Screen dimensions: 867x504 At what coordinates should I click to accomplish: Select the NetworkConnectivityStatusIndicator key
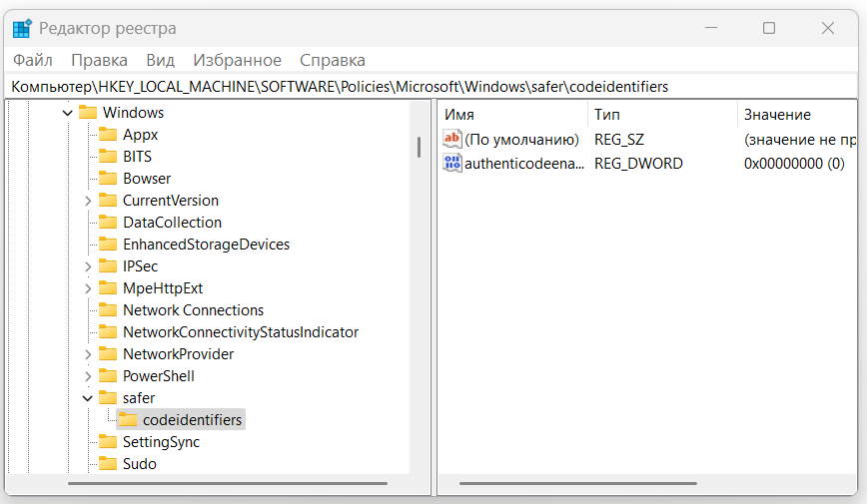(241, 332)
